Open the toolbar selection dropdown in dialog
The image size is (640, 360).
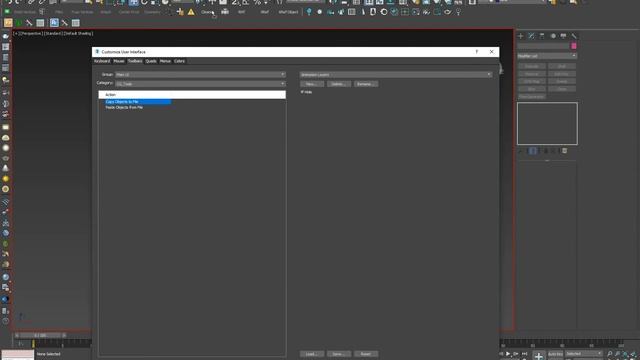(396, 75)
